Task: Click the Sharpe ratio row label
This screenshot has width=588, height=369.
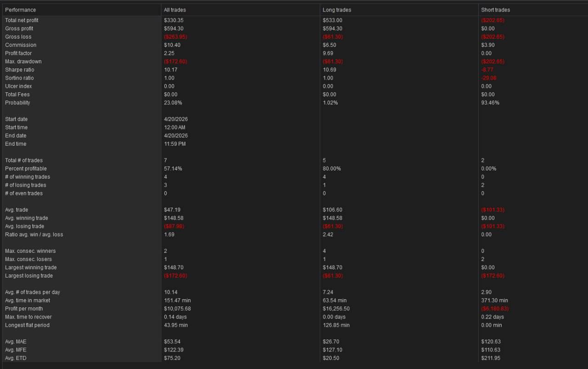Action: [x=19, y=70]
